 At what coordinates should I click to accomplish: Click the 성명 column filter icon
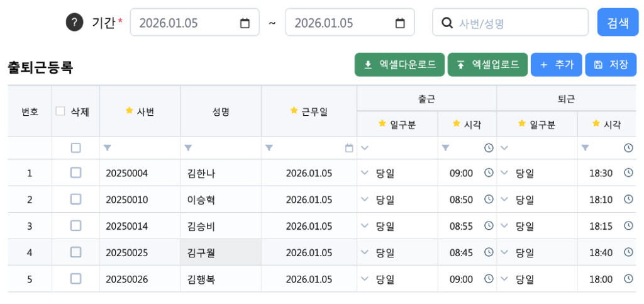pos(187,148)
